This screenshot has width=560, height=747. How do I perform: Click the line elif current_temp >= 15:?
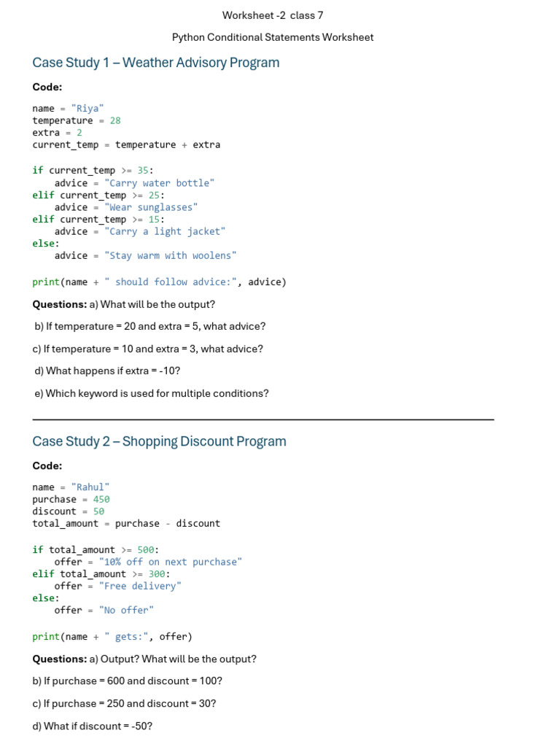98,220
